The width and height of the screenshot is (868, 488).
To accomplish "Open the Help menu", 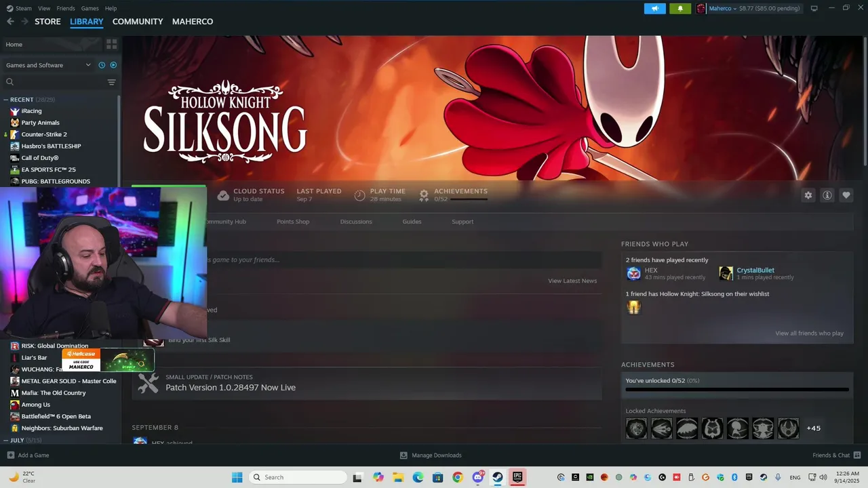I will [x=111, y=8].
